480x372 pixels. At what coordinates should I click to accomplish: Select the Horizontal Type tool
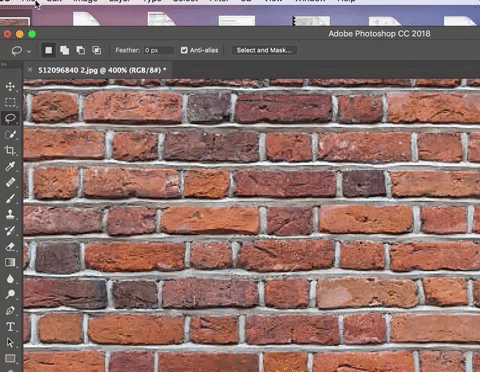click(x=10, y=326)
